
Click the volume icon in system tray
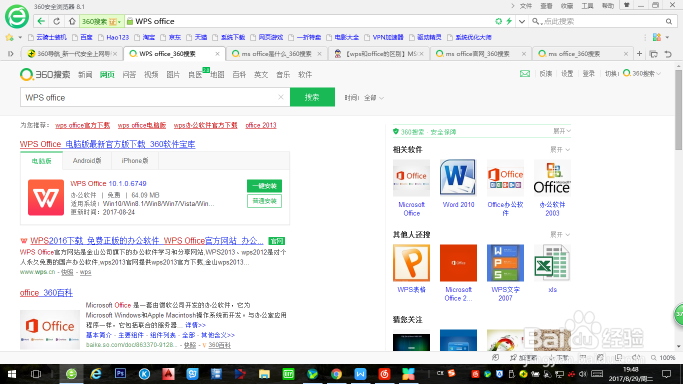pyautogui.click(x=583, y=374)
